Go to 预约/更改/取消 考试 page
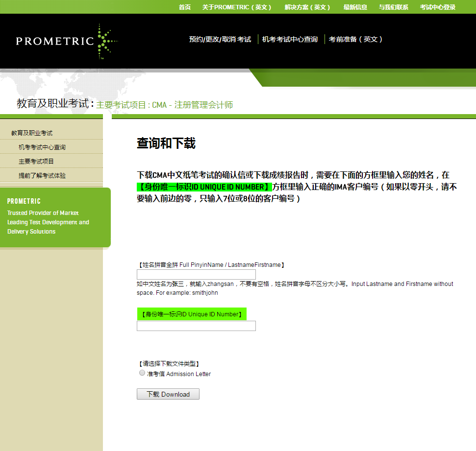 point(220,39)
